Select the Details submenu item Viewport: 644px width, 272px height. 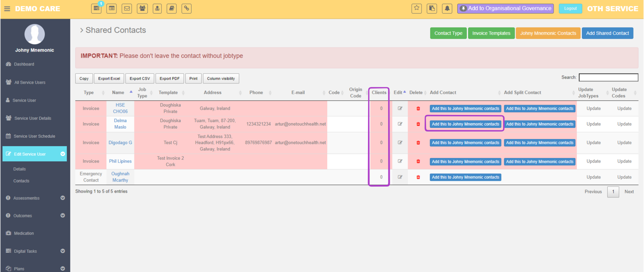click(x=19, y=169)
